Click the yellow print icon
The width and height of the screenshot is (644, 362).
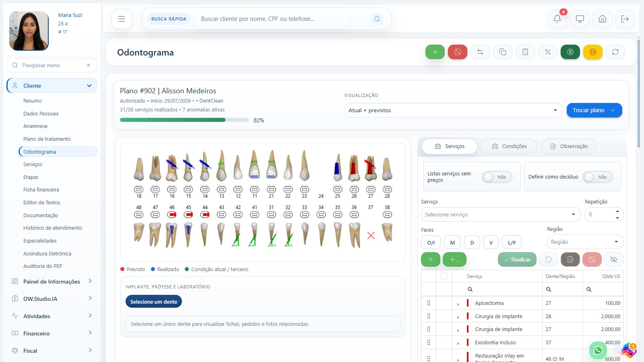tap(593, 52)
